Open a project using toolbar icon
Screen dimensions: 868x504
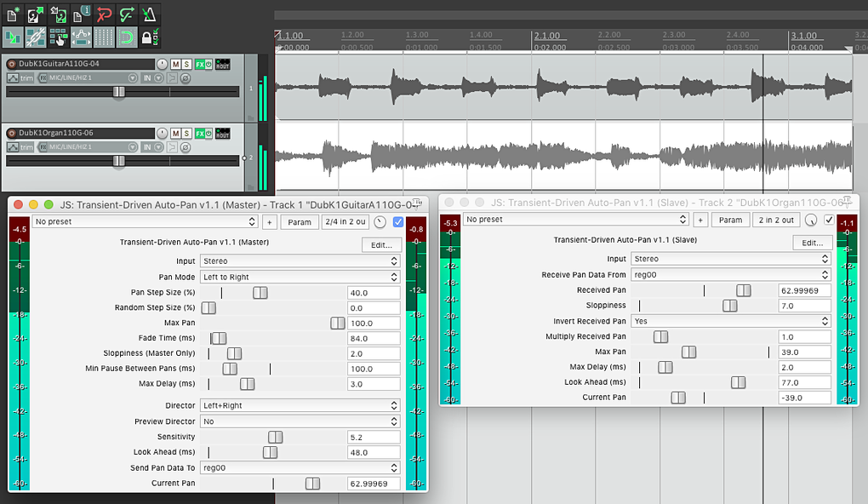[36, 14]
